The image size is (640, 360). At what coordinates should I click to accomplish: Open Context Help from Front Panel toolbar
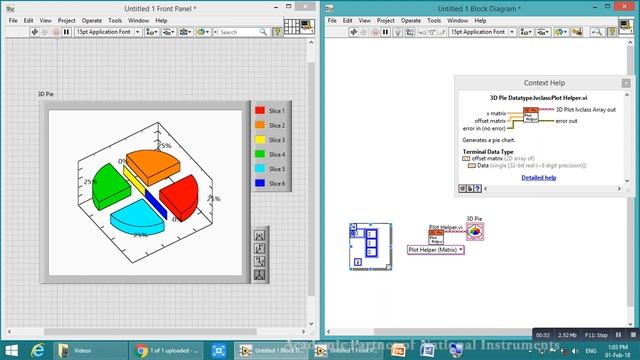277,32
